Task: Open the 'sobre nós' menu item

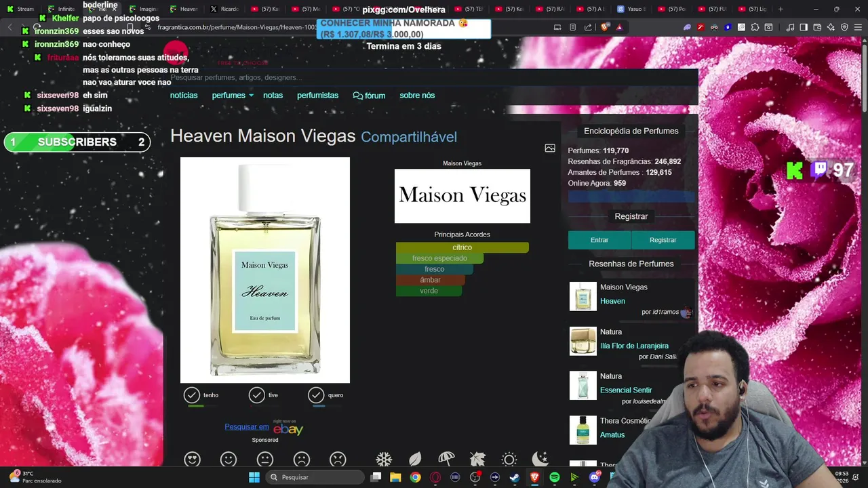Action: click(417, 96)
